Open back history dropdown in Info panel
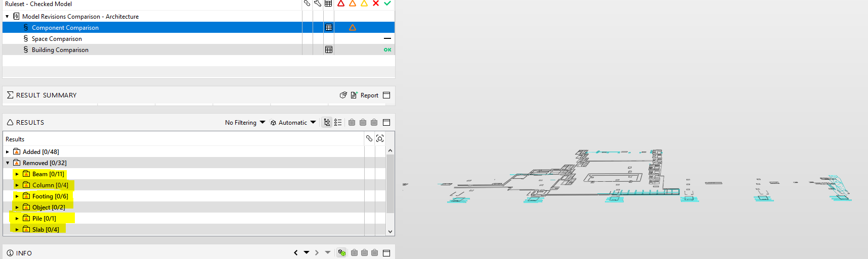The image size is (868, 259). (307, 252)
